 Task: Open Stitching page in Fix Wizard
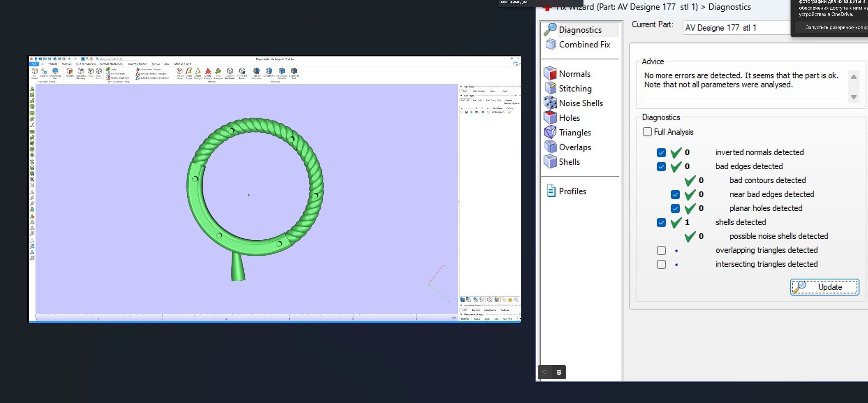coord(575,89)
